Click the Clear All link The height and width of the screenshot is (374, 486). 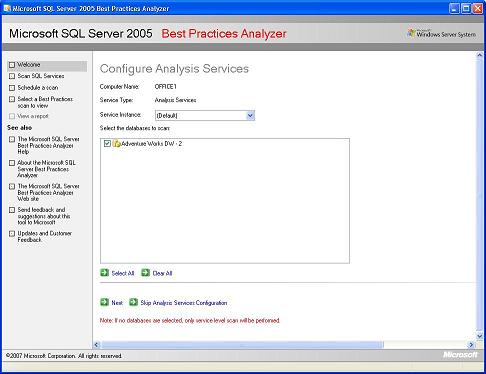point(162,273)
